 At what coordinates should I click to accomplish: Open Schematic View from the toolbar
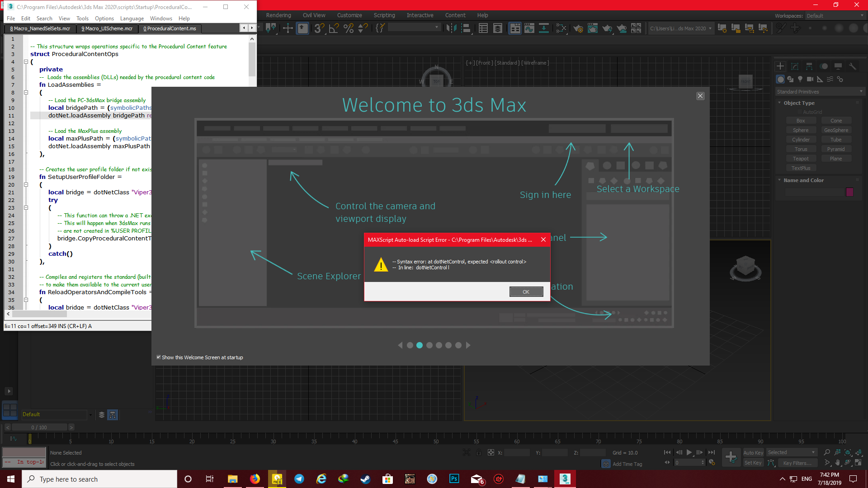tap(544, 28)
